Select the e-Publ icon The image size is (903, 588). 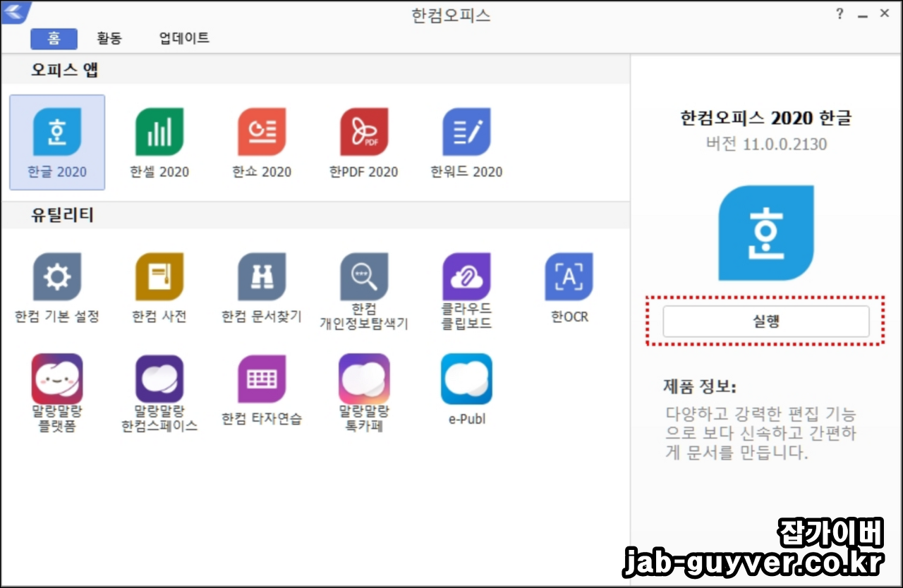(x=466, y=379)
